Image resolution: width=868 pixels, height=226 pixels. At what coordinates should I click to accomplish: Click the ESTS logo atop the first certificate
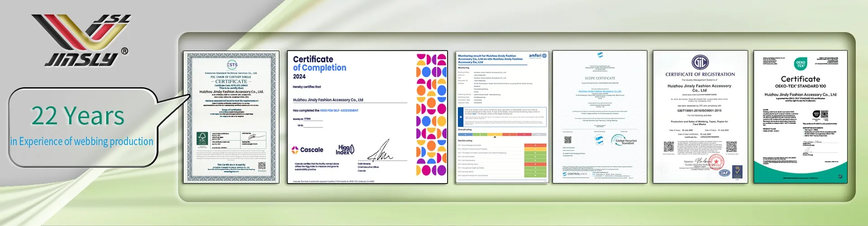[231, 65]
